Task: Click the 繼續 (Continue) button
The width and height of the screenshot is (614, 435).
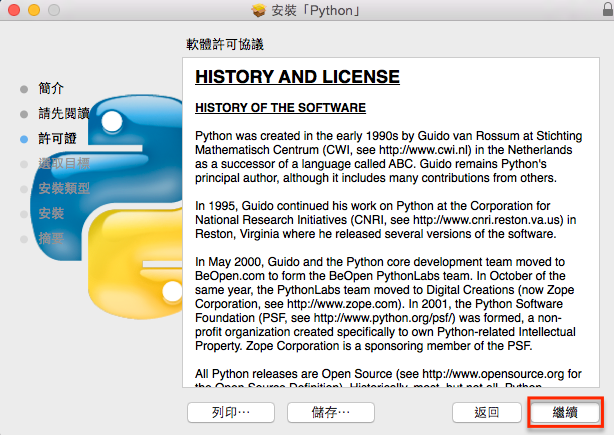Action: pos(565,412)
